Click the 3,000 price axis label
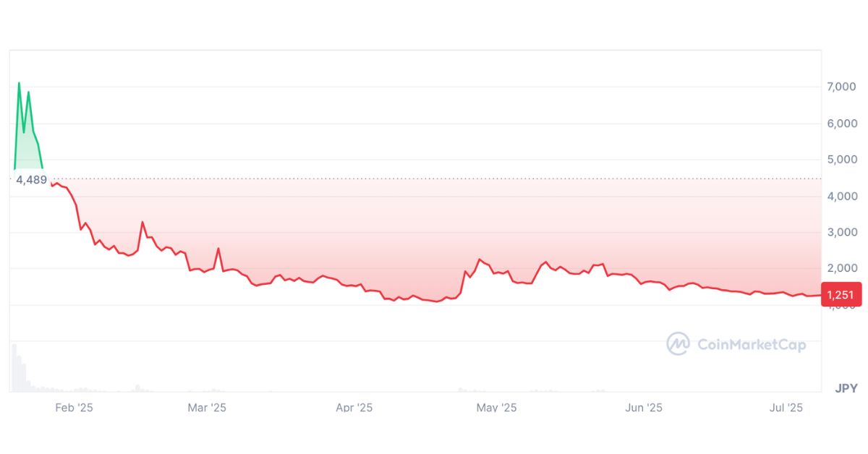The height and width of the screenshot is (454, 868). coord(842,233)
